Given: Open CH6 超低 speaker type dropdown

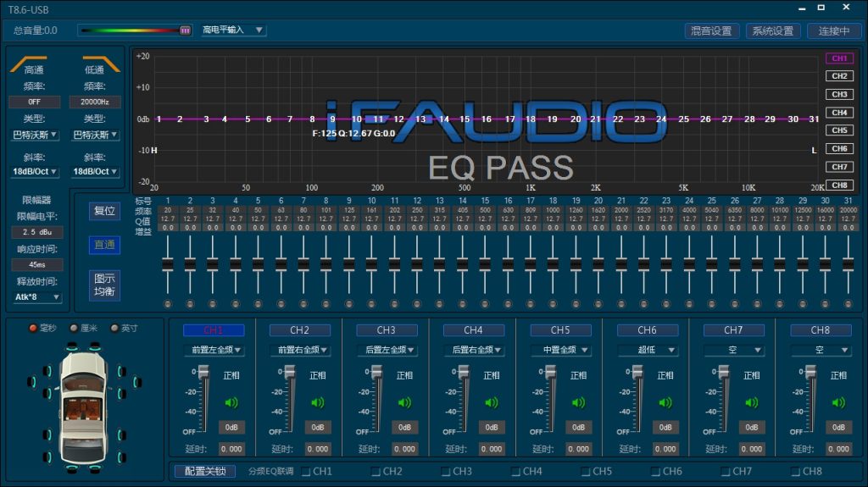Looking at the screenshot, I should [x=647, y=350].
